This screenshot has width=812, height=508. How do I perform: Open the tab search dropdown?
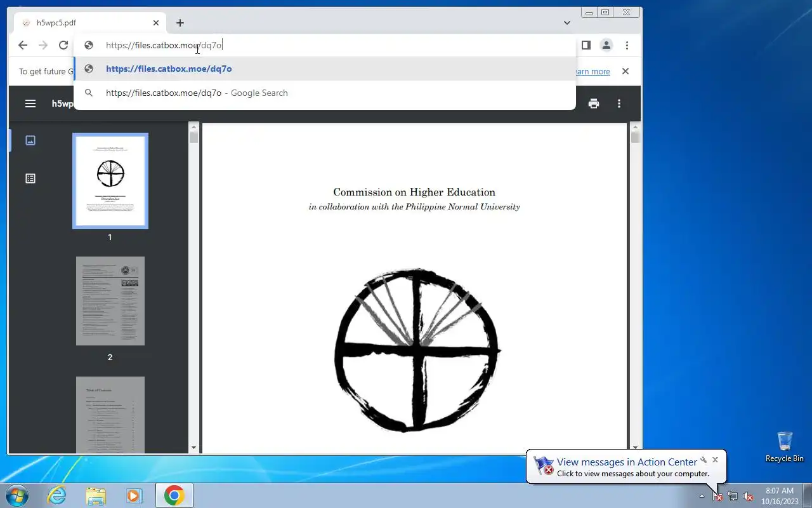pos(567,23)
